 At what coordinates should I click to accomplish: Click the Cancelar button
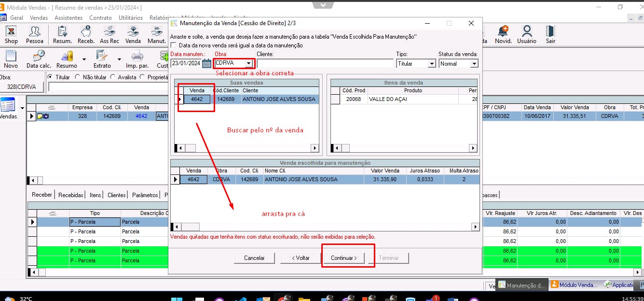254,258
